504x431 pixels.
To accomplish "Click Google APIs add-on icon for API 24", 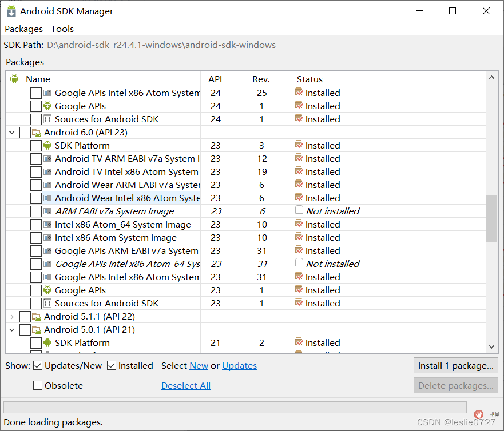I will click(47, 106).
